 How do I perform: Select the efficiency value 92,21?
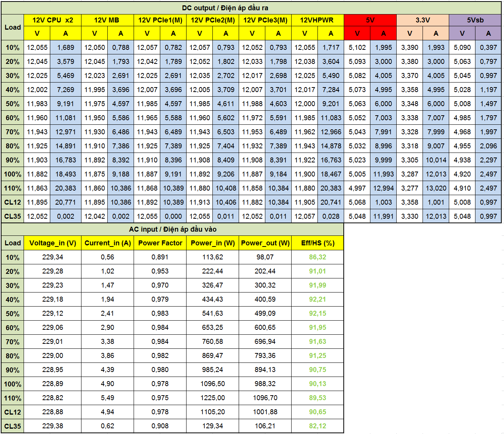pos(317,299)
